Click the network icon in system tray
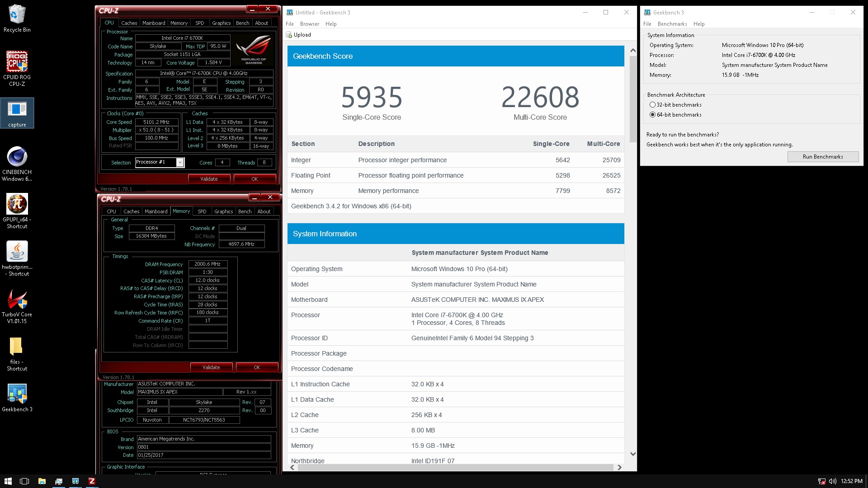The width and height of the screenshot is (868, 488). [822, 481]
